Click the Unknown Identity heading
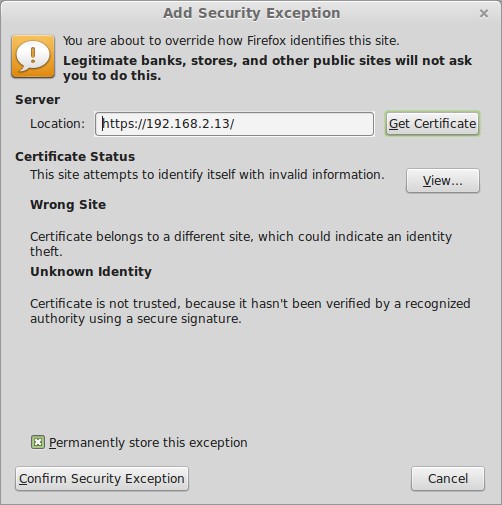This screenshot has height=505, width=502. point(91,272)
